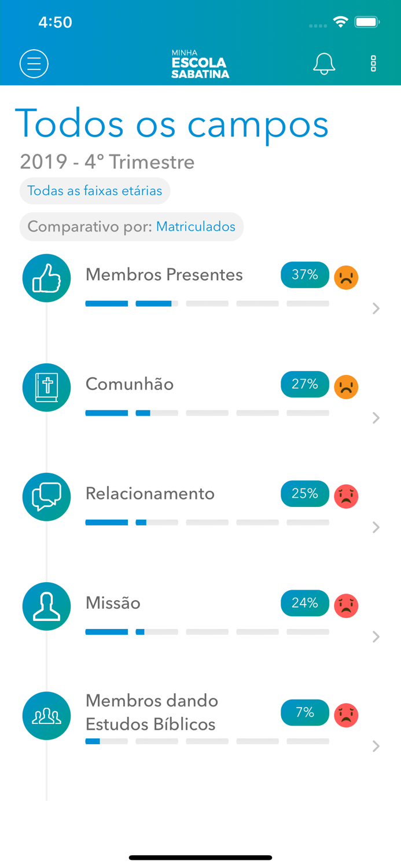
Task: Open the notifications bell
Action: (x=324, y=64)
